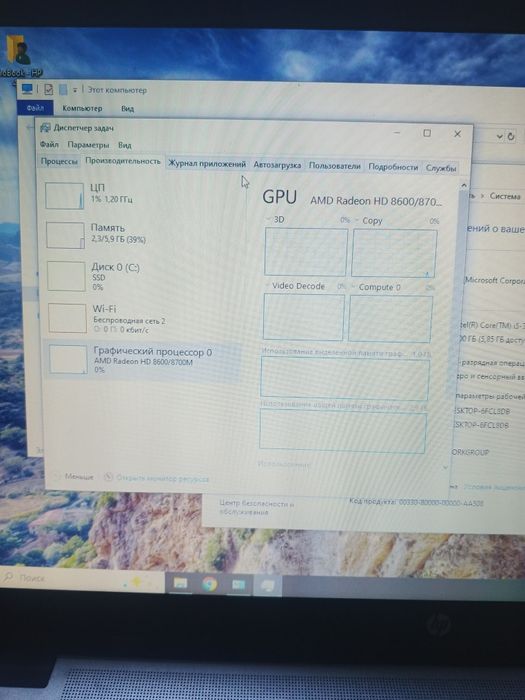This screenshot has width=525, height=700.
Task: Click the Меньше button to collapse details
Action: click(x=74, y=476)
